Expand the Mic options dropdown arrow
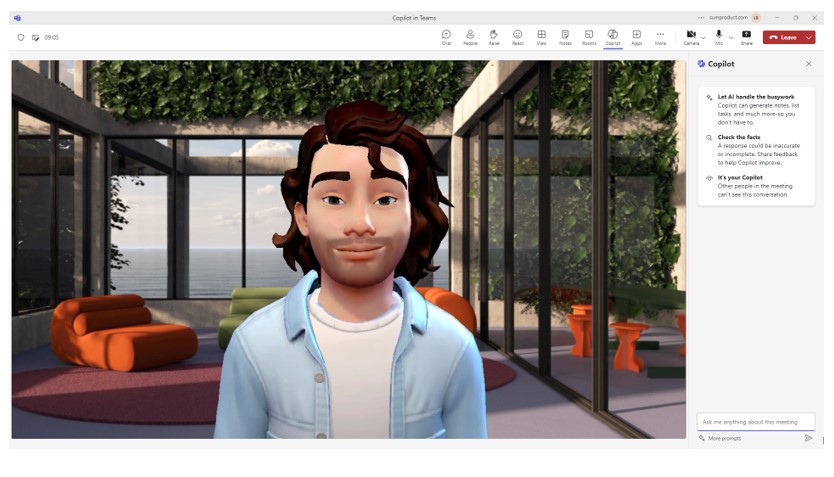The image size is (834, 477). pos(731,38)
